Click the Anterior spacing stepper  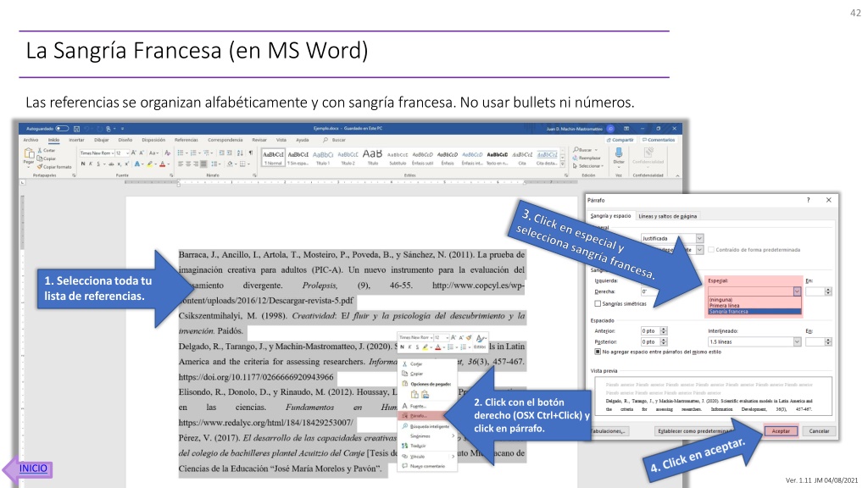tap(664, 331)
